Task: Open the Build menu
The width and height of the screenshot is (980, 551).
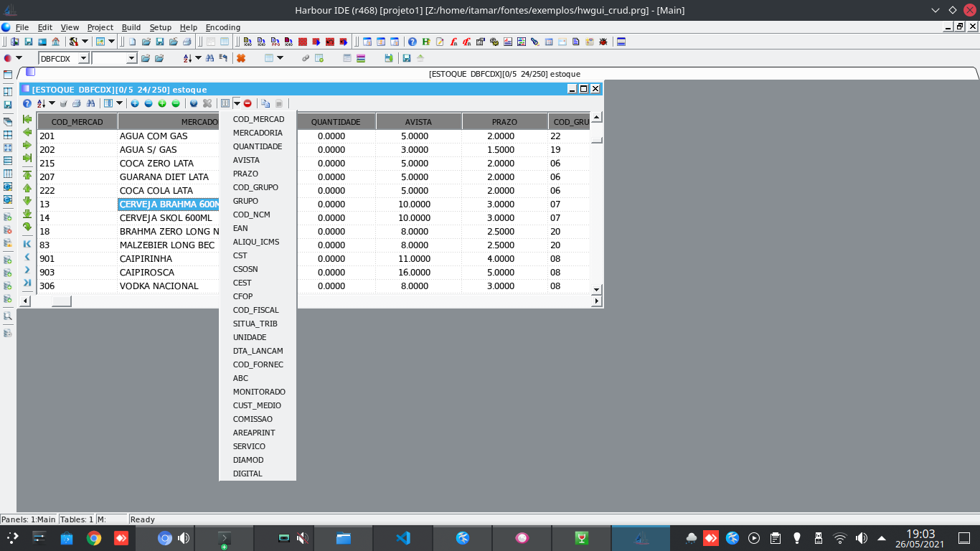Action: point(131,27)
